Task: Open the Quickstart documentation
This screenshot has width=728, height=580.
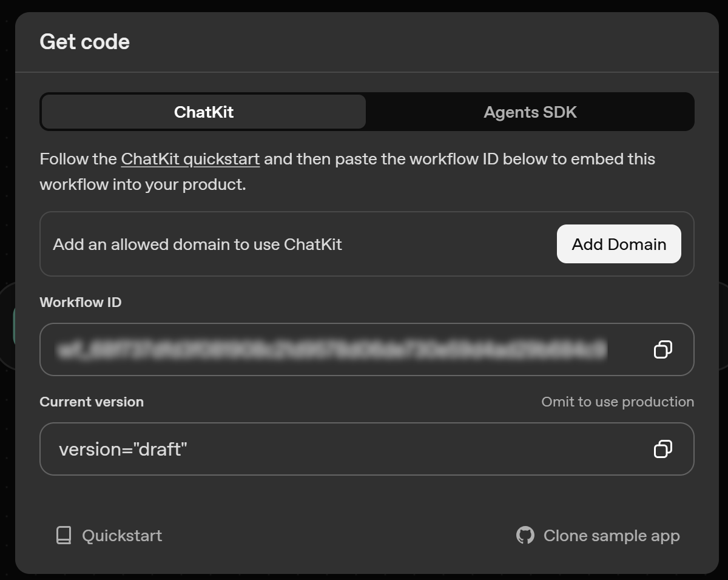Action: [121, 535]
